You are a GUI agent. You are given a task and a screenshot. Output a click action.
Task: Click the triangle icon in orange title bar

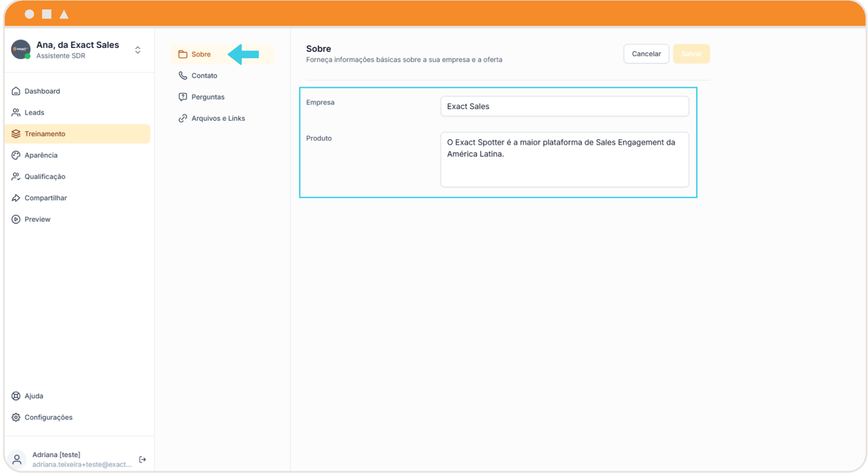(x=64, y=14)
